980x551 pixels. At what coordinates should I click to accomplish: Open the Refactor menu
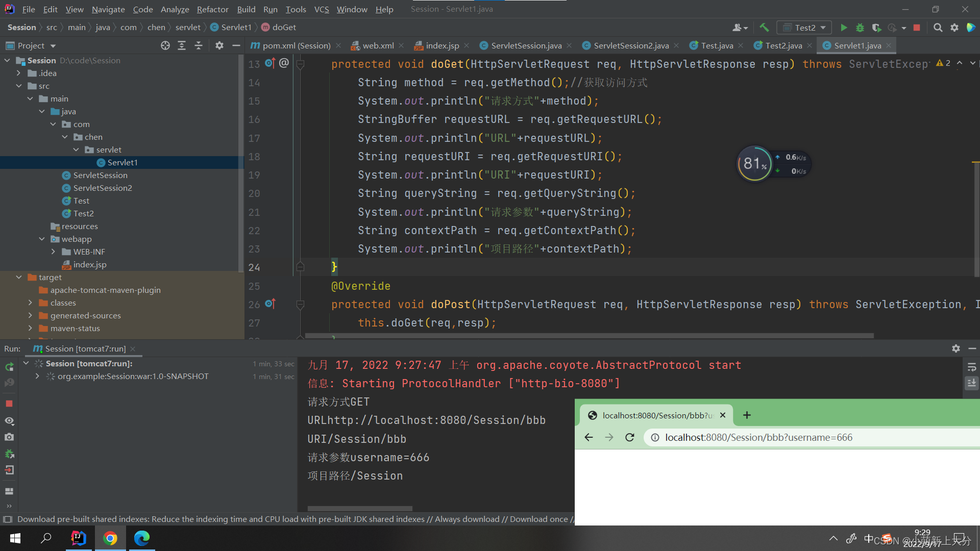pyautogui.click(x=212, y=9)
